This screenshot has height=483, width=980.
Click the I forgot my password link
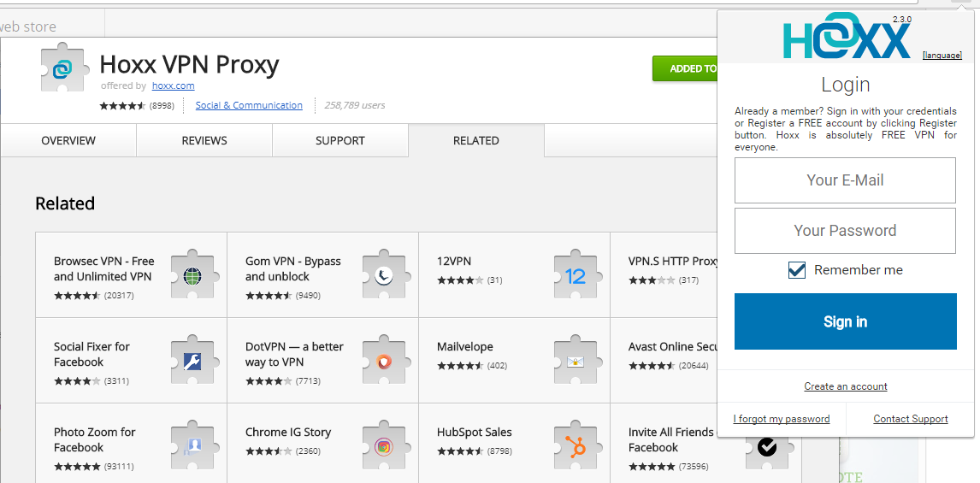coord(782,419)
